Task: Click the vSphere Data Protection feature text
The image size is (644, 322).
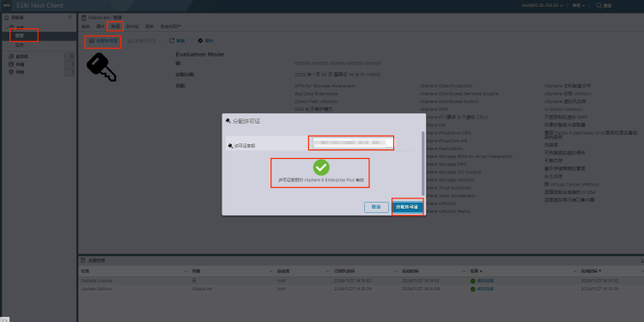Action: (x=446, y=86)
